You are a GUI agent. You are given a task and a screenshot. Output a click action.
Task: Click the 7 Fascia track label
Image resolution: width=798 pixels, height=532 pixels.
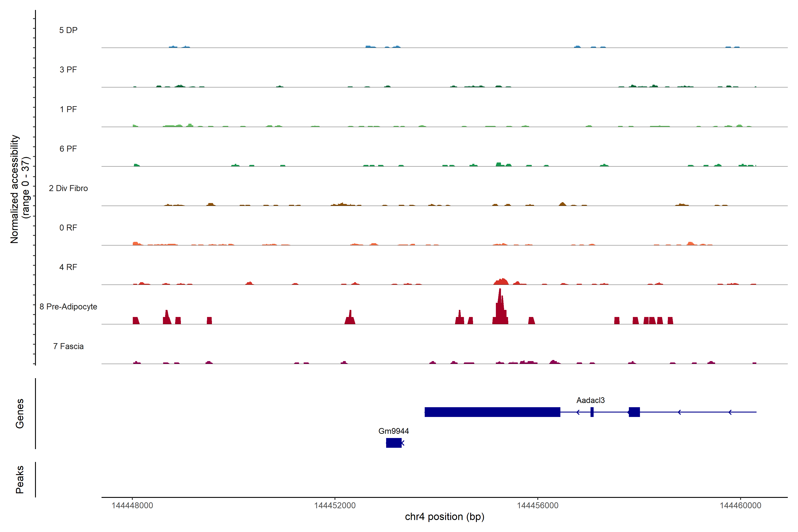coord(68,346)
